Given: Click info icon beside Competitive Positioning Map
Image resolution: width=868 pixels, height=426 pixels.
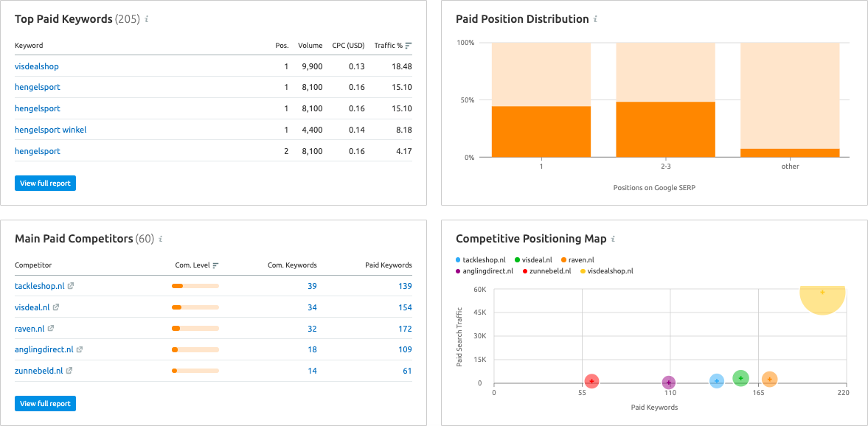Looking at the screenshot, I should pyautogui.click(x=613, y=240).
